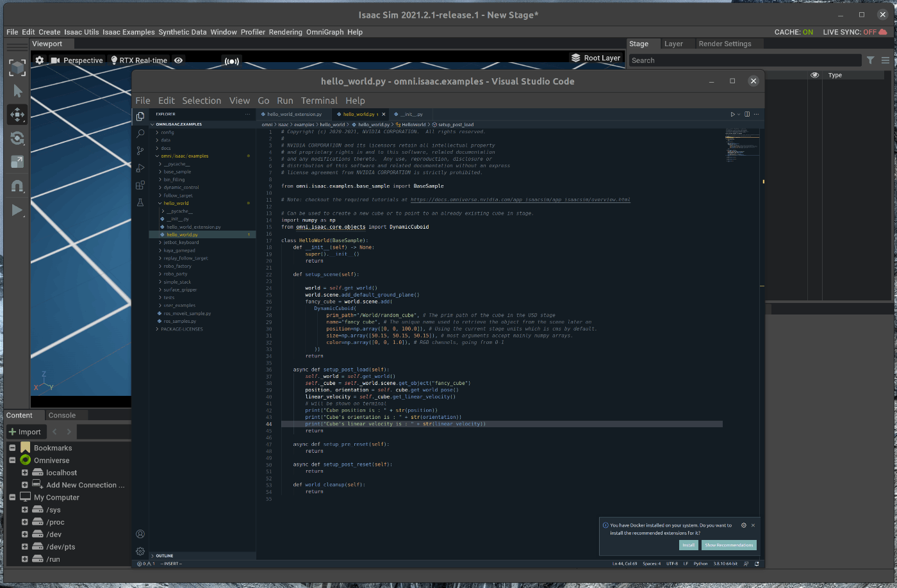Start simulation with the Play button
897x588 pixels.
pyautogui.click(x=17, y=210)
